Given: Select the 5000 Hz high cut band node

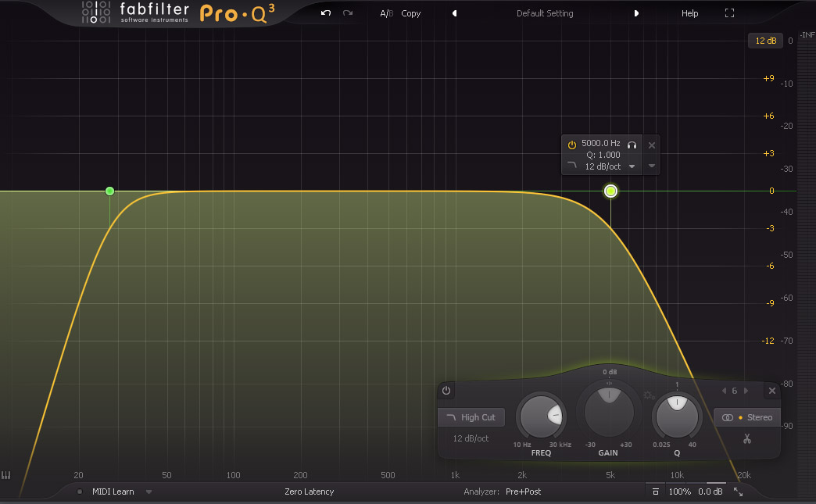Looking at the screenshot, I should coord(610,191).
